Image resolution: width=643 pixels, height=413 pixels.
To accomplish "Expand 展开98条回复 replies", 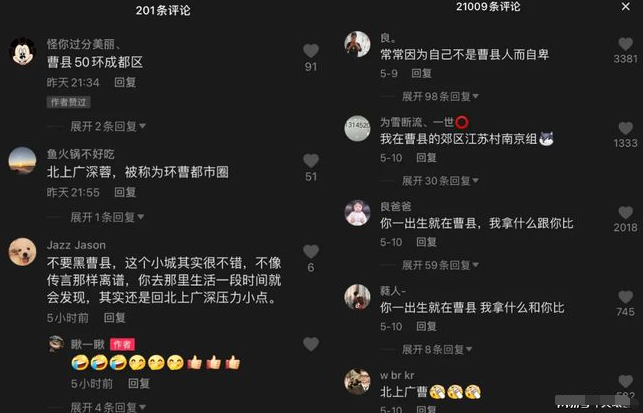I will click(x=440, y=96).
